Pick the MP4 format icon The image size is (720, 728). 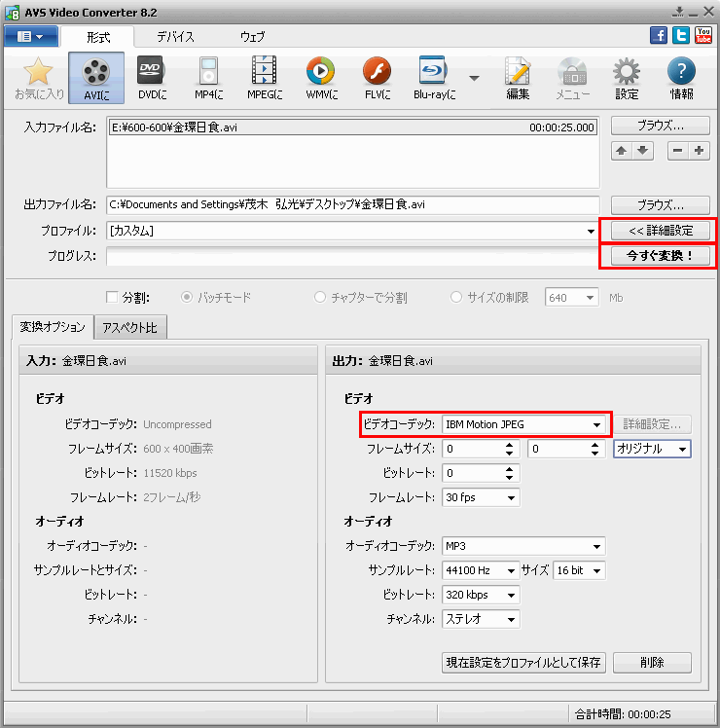(x=208, y=78)
